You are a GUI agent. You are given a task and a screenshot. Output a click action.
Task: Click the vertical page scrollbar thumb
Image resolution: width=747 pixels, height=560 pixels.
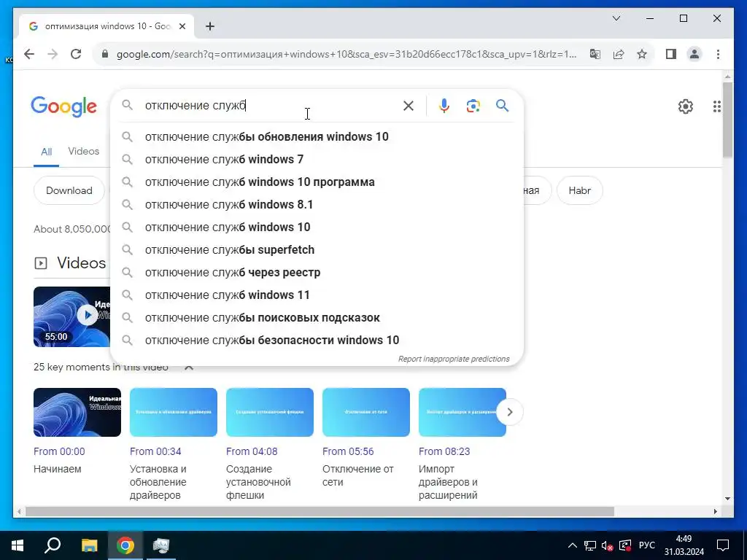pyautogui.click(x=727, y=120)
